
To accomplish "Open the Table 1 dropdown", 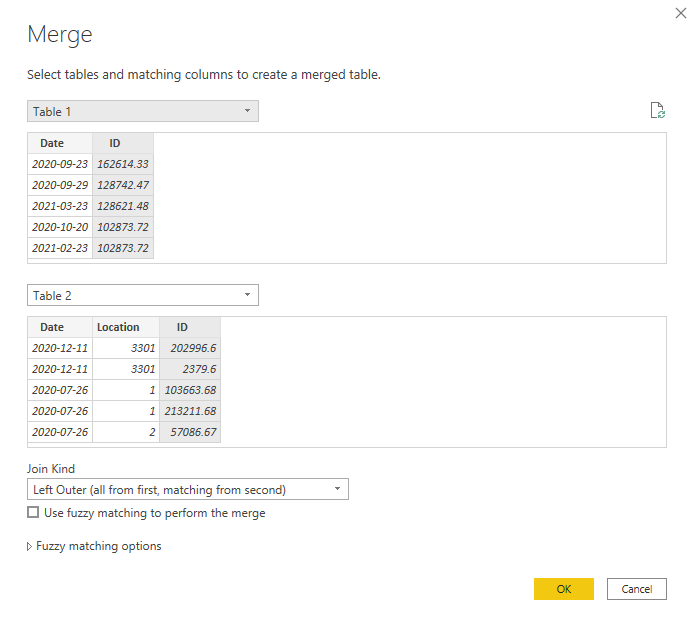I will click(x=143, y=111).
